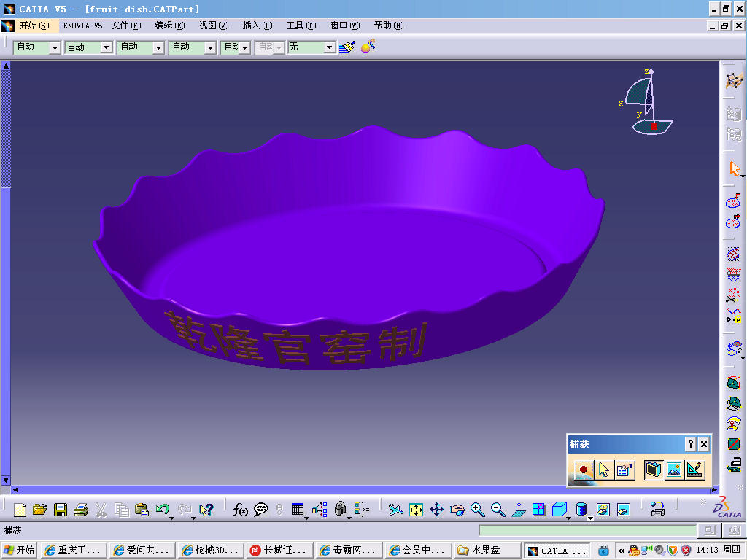Open the 插入 (Insert) menu
747x560 pixels.
(x=258, y=26)
